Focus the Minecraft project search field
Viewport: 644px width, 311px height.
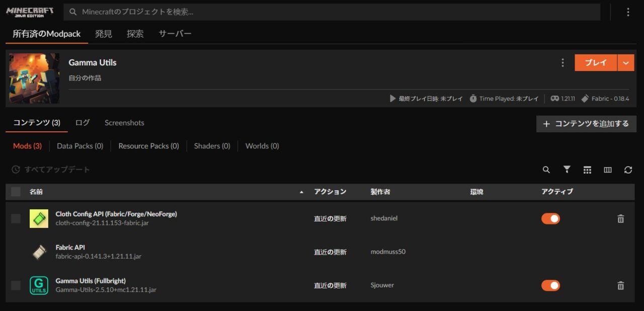pos(332,12)
